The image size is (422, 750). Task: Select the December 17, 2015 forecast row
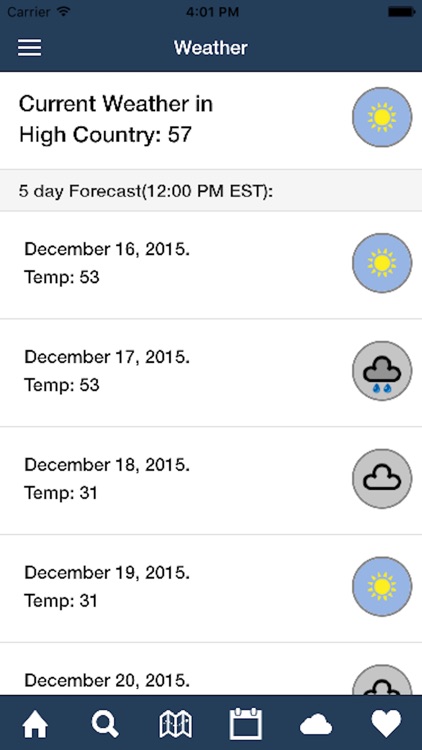click(211, 373)
